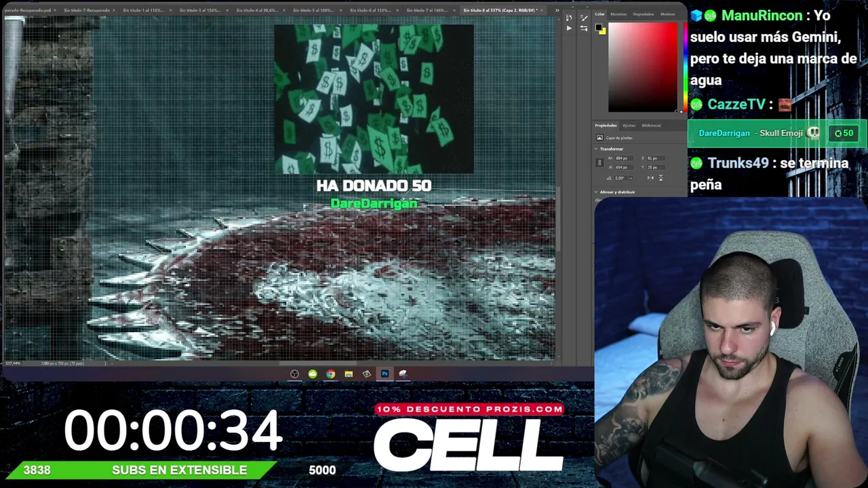Open the green cloud app in taskbar
The image size is (868, 488).
[x=313, y=373]
